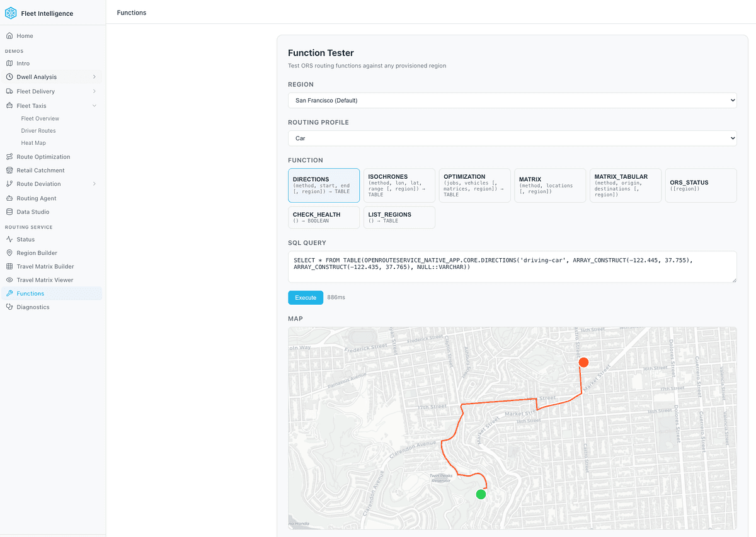Click the Route Optimization icon
The image size is (756, 537).
point(9,157)
